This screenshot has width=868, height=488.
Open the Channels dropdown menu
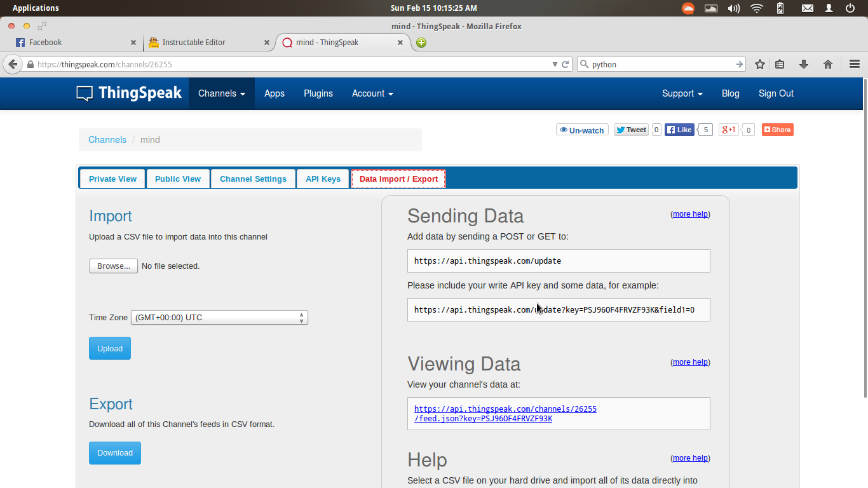click(222, 93)
